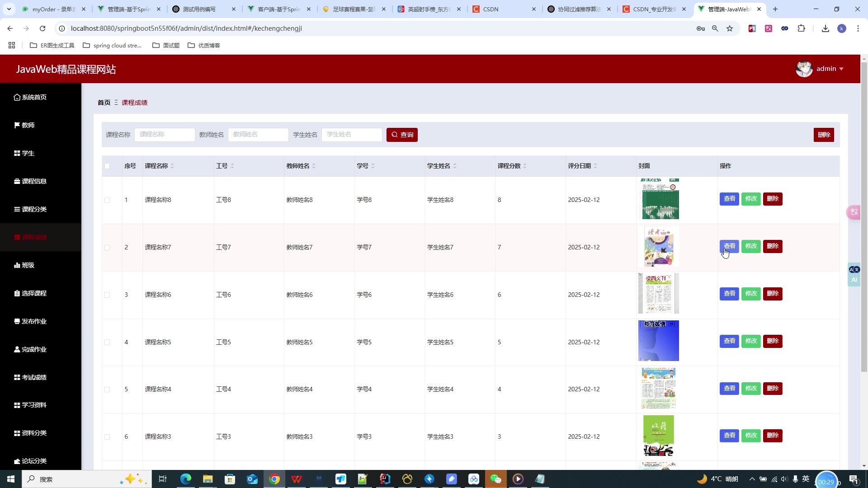
Task: Toggle the select-all checkbox in table header
Action: point(107,166)
